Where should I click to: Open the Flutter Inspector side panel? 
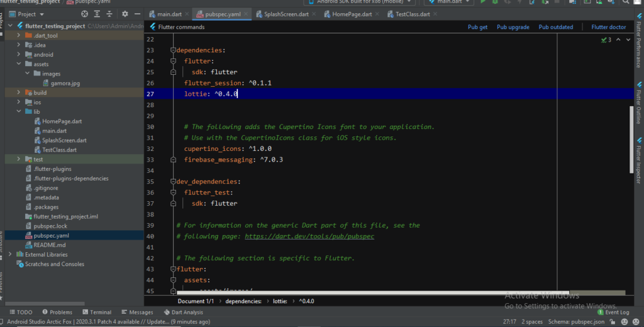pos(639,160)
